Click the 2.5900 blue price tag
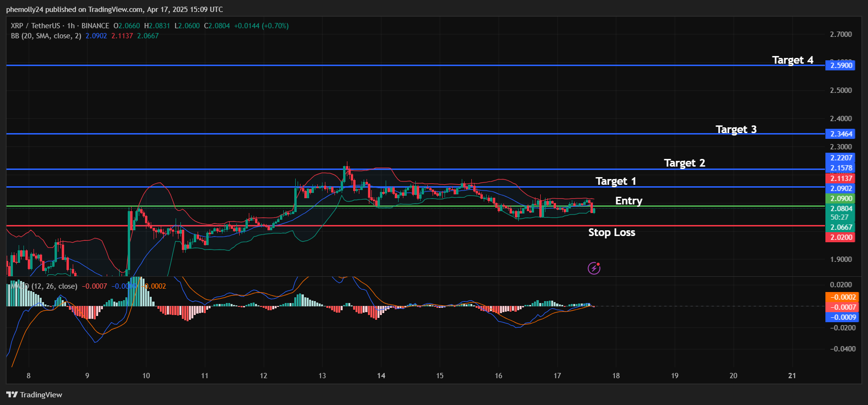The height and width of the screenshot is (405, 868). (841, 65)
